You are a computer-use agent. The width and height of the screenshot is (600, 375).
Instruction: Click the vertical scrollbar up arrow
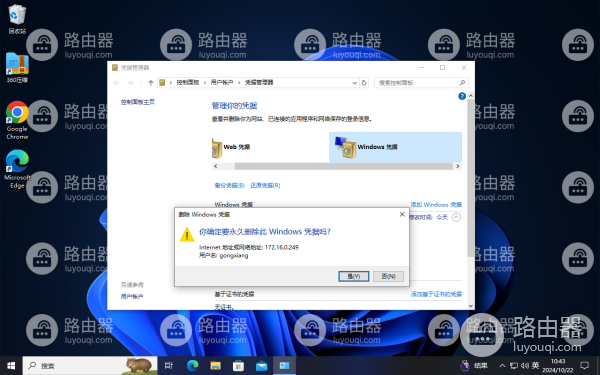(471, 96)
